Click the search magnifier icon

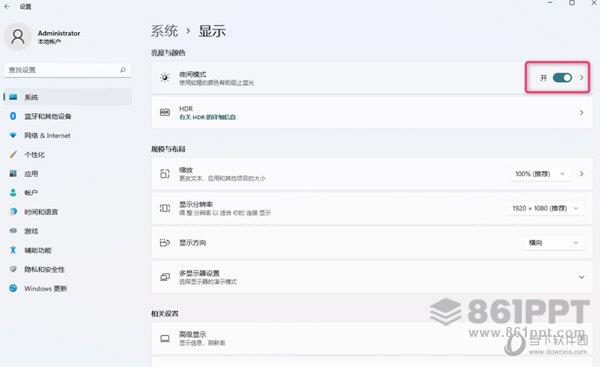[123, 70]
